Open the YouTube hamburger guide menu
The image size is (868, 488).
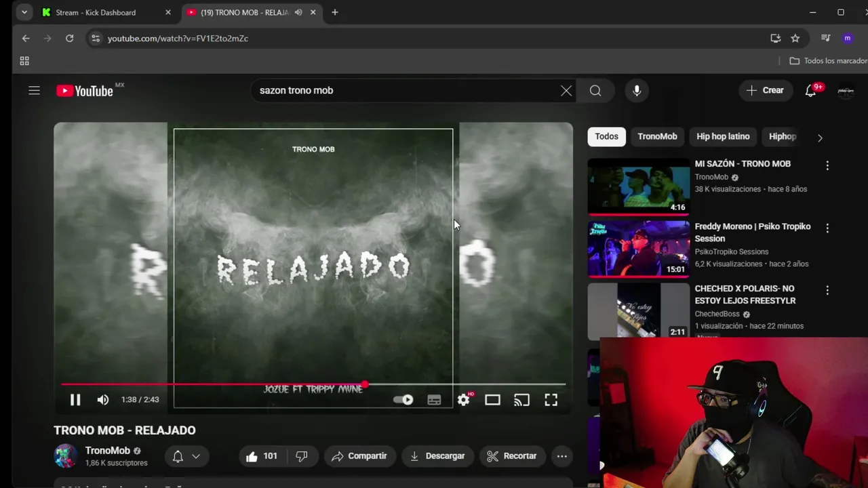click(x=34, y=90)
